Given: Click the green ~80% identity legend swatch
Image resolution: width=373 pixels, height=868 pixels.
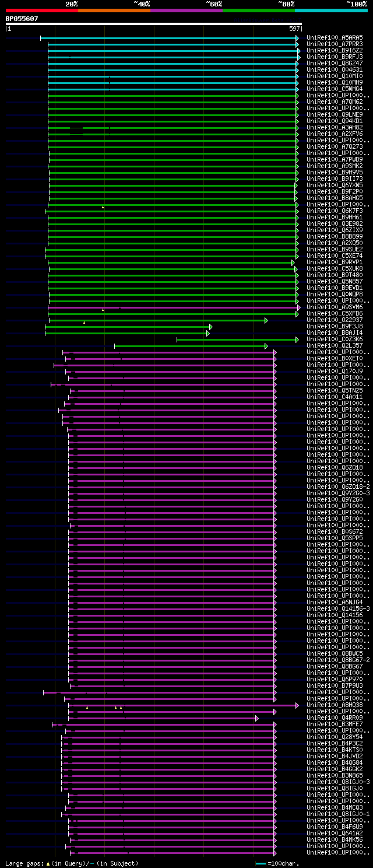Looking at the screenshot, I should (x=259, y=10).
